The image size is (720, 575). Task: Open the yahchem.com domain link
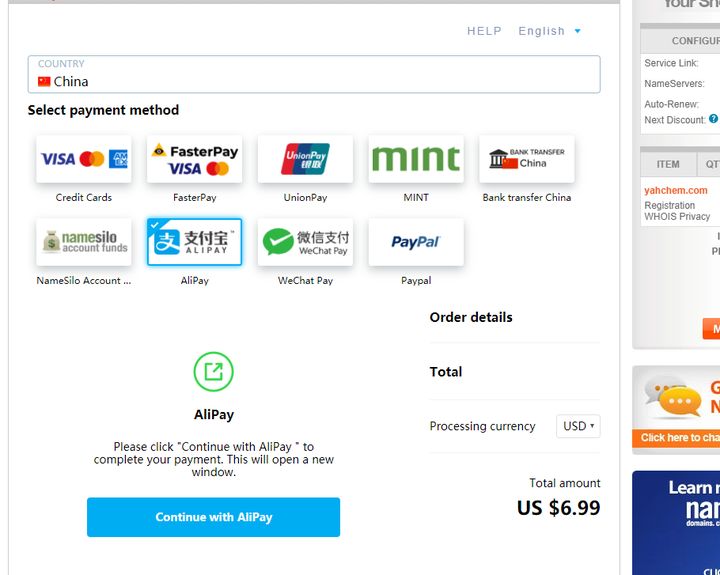[x=675, y=190]
